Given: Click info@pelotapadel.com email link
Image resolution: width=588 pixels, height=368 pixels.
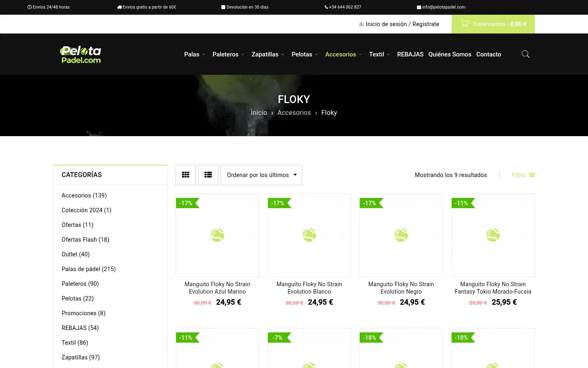Looking at the screenshot, I should coord(444,7).
